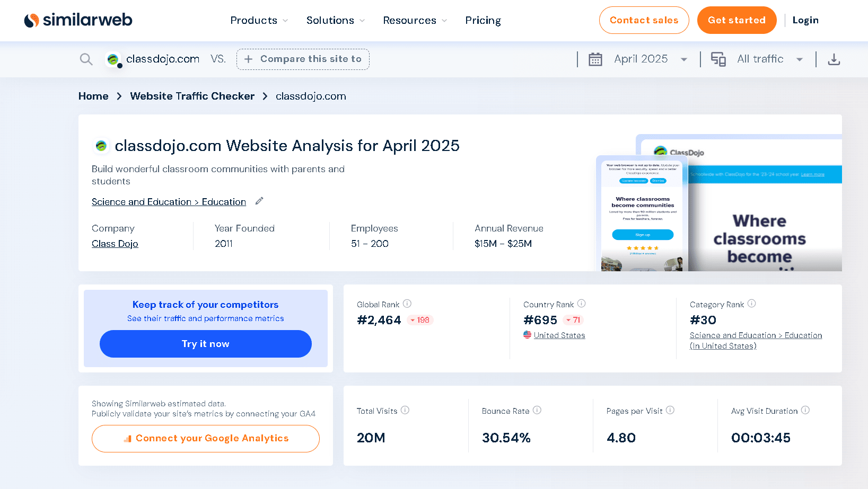Click the Bounce Rate info icon
This screenshot has width=868, height=489.
(x=537, y=410)
